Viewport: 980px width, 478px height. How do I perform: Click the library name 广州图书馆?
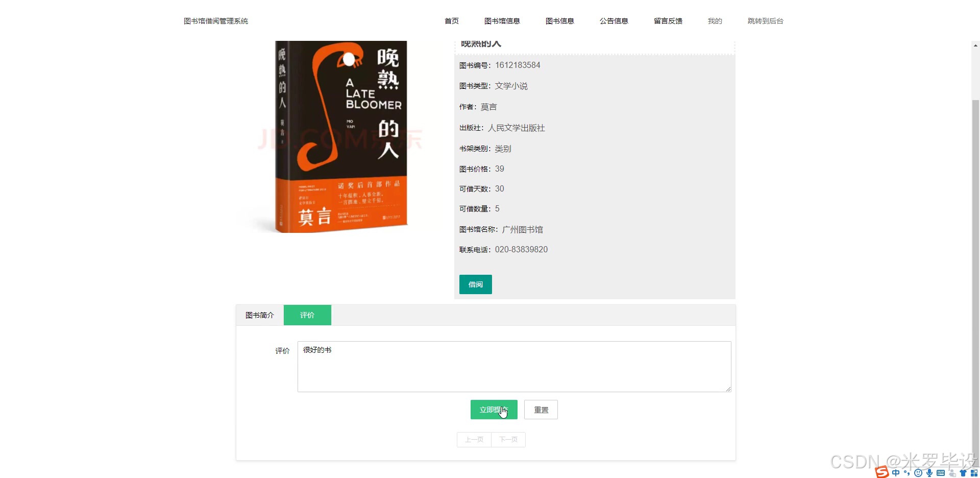click(523, 229)
